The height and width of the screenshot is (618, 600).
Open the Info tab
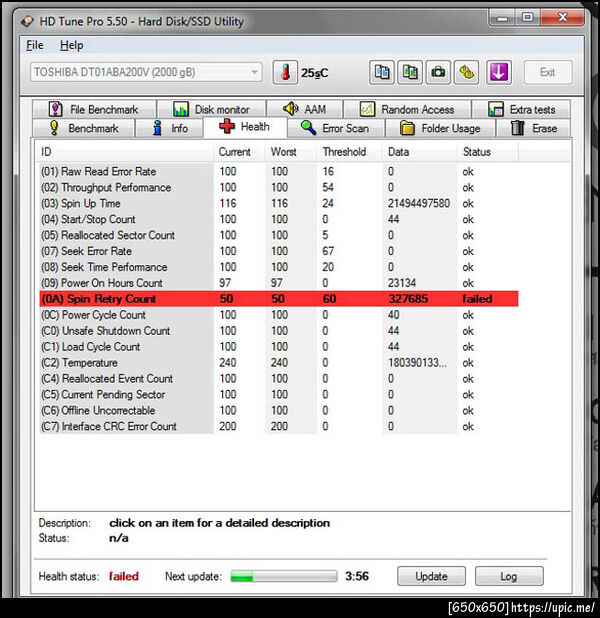(x=170, y=128)
